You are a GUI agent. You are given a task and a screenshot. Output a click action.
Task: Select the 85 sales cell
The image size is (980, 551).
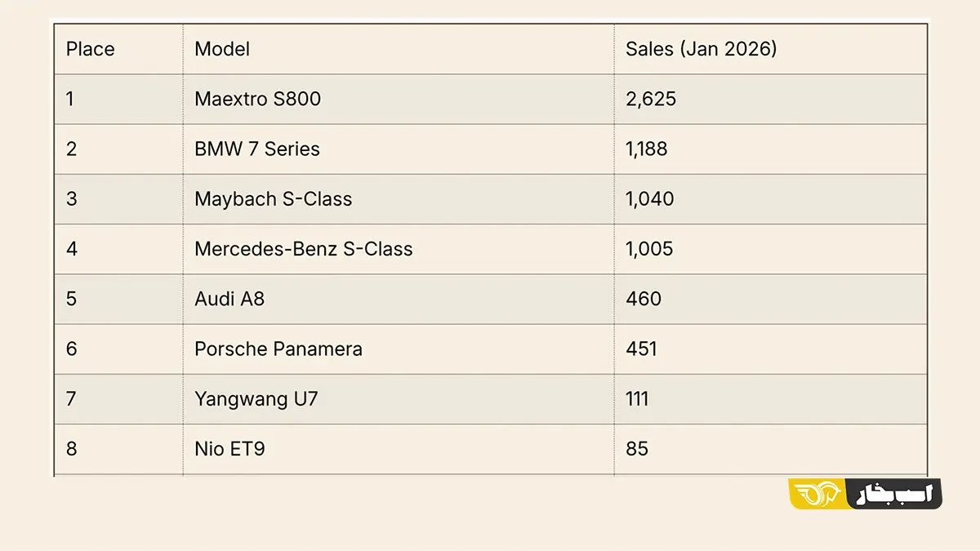[637, 449]
